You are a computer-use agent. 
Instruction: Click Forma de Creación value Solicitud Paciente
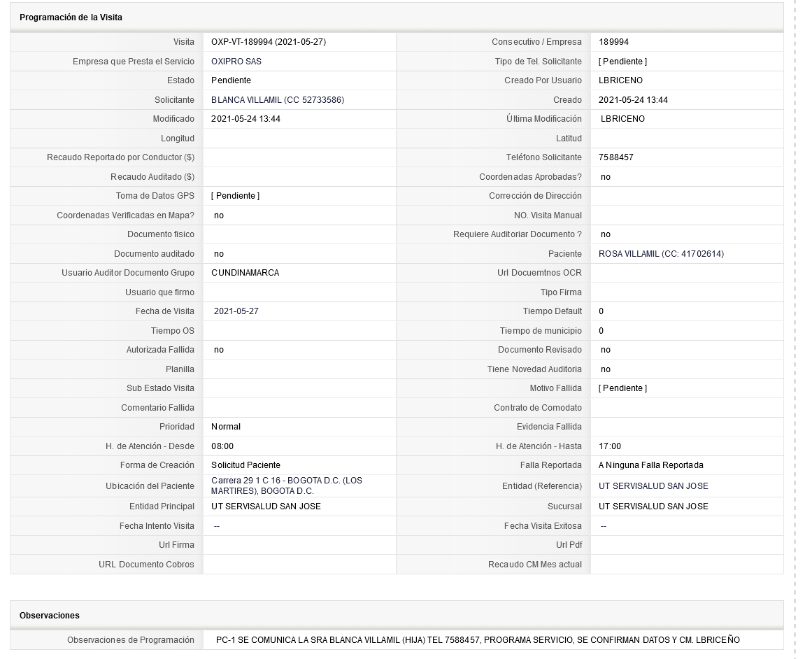pos(246,465)
